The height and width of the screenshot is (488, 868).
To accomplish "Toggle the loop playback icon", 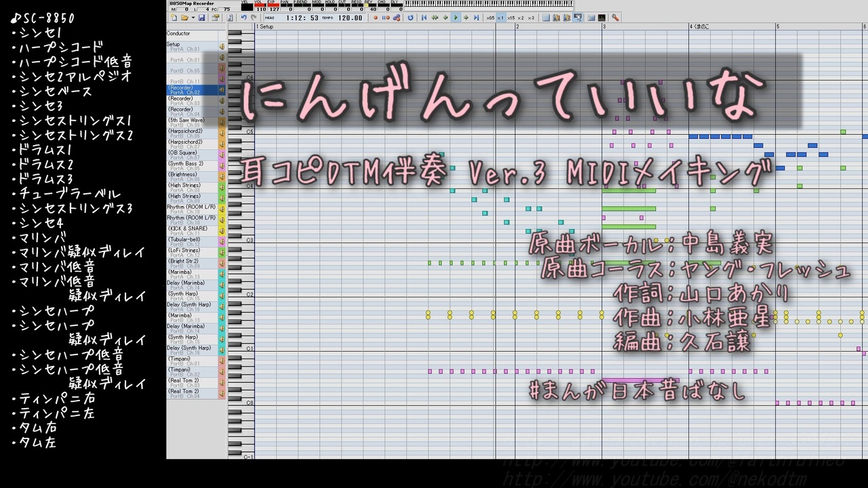I will point(410,18).
